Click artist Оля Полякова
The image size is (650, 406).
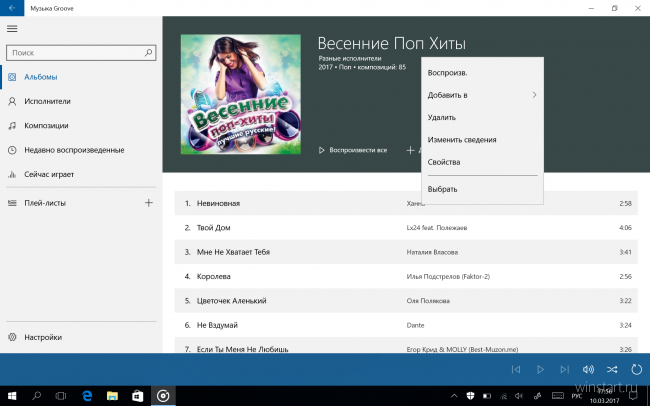pyautogui.click(x=428, y=301)
